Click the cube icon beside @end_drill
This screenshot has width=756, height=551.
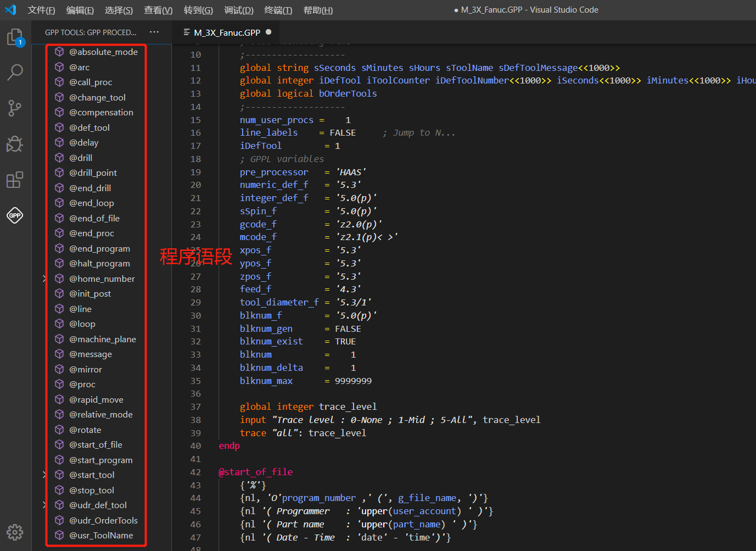click(59, 188)
